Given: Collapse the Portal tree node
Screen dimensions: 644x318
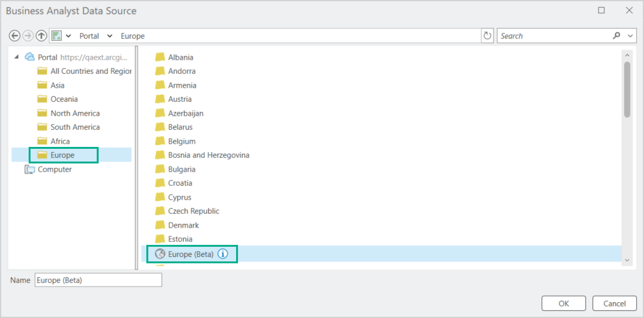Looking at the screenshot, I should [17, 57].
